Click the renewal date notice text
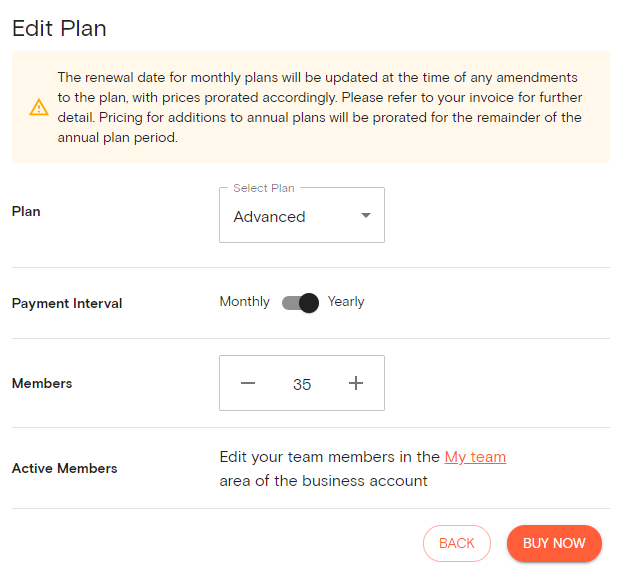 [318, 107]
